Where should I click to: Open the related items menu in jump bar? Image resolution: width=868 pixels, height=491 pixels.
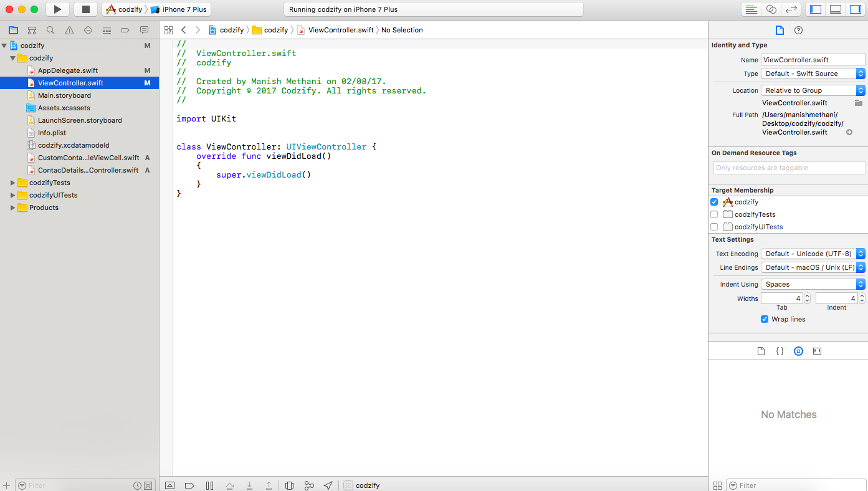pyautogui.click(x=168, y=30)
